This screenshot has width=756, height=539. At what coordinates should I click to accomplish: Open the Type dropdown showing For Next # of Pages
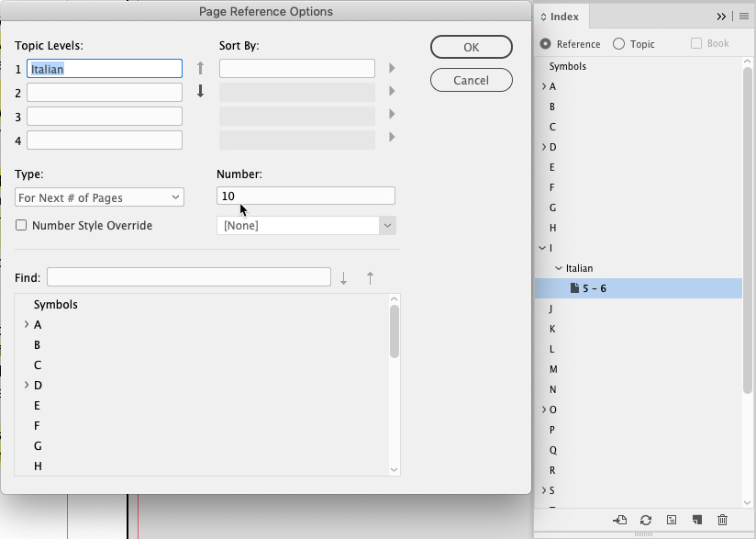pyautogui.click(x=99, y=197)
